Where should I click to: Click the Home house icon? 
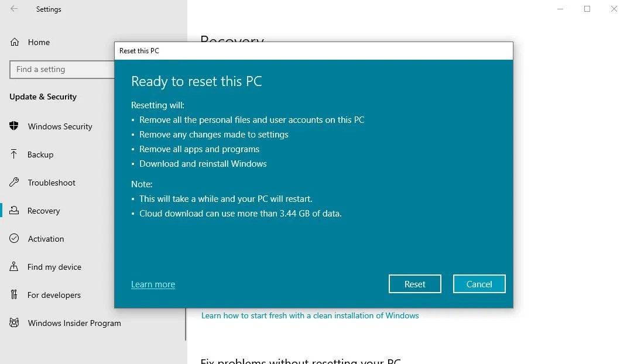(x=15, y=42)
